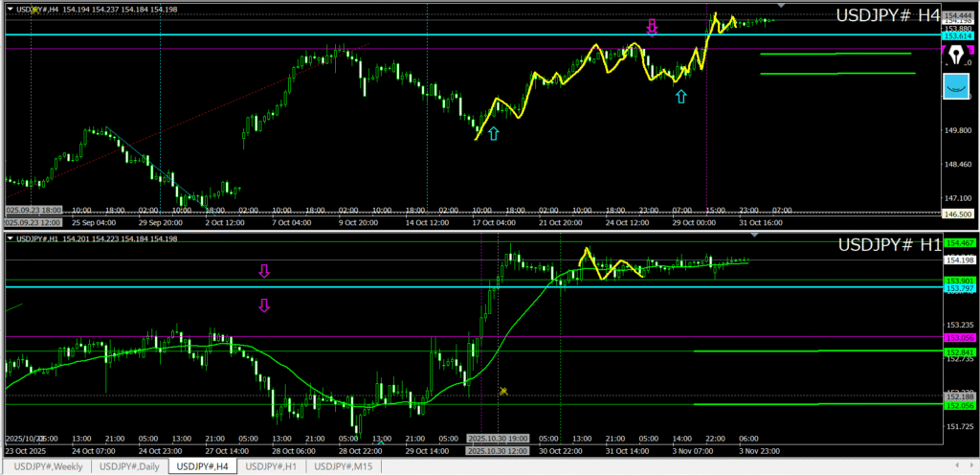The height and width of the screenshot is (475, 980).
Task: Select the cyan up arrow near 29 Oct
Action: pyautogui.click(x=680, y=96)
